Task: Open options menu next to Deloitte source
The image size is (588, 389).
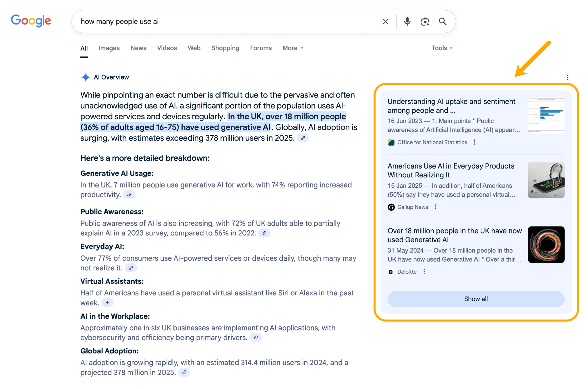Action: 424,272
